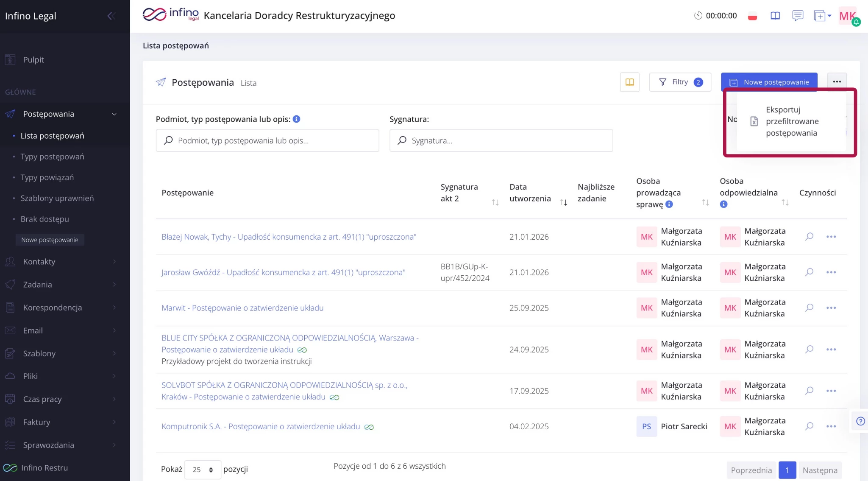Viewport: 868px width, 481px height.
Task: Click magnifier preview icon for Błażej Nowak row
Action: coord(809,236)
